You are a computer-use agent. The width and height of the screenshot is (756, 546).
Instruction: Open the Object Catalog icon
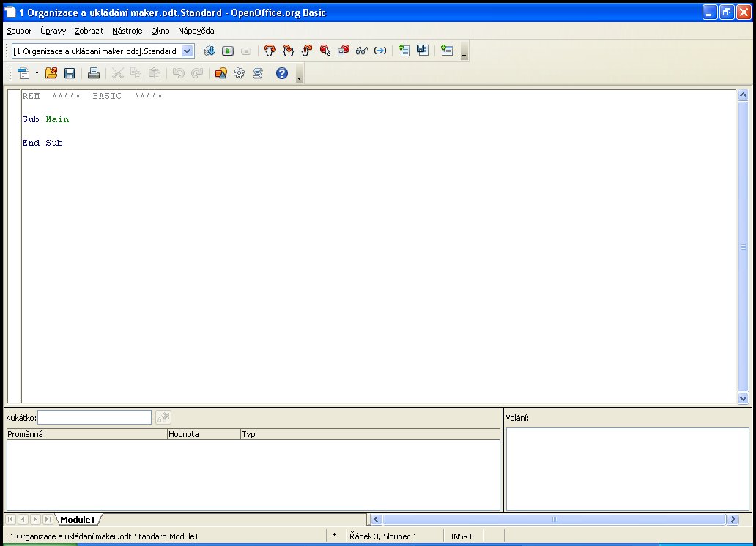tap(220, 73)
